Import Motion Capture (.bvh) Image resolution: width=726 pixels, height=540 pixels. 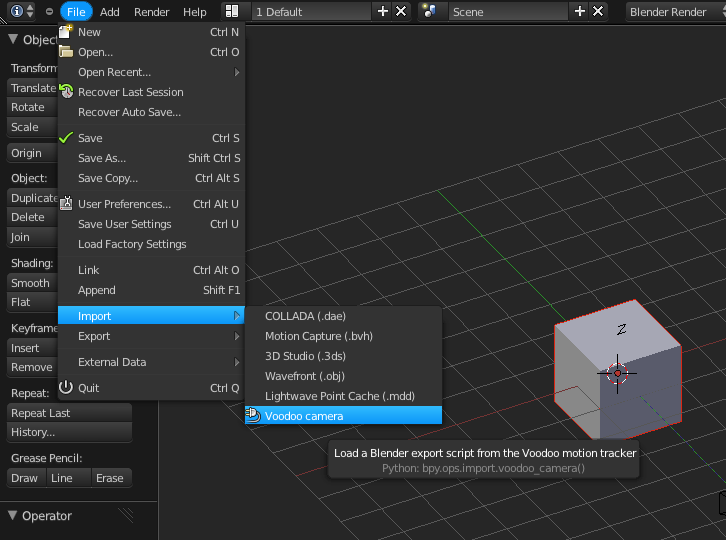point(343,336)
